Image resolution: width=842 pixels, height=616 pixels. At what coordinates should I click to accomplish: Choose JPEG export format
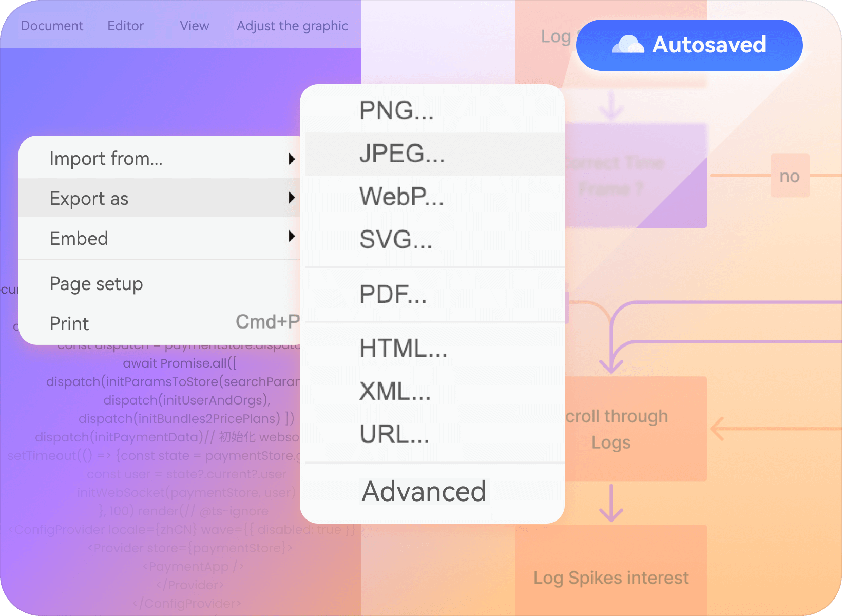pos(401,153)
